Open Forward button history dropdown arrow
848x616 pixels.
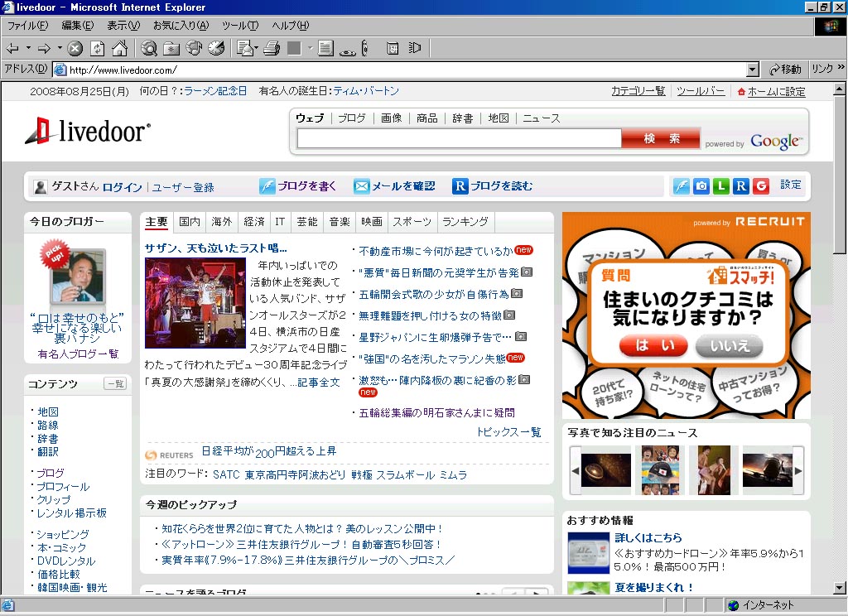coord(60,48)
